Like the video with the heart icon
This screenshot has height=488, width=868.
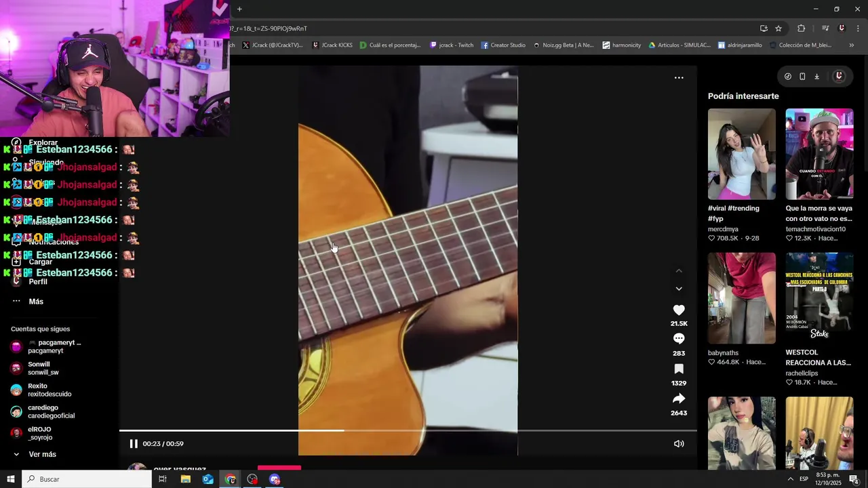679,310
